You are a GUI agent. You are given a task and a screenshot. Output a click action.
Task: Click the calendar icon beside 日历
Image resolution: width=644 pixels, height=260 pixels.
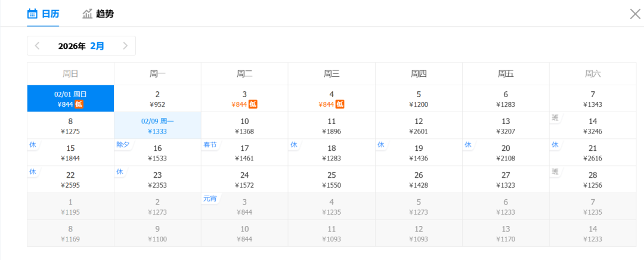point(33,14)
